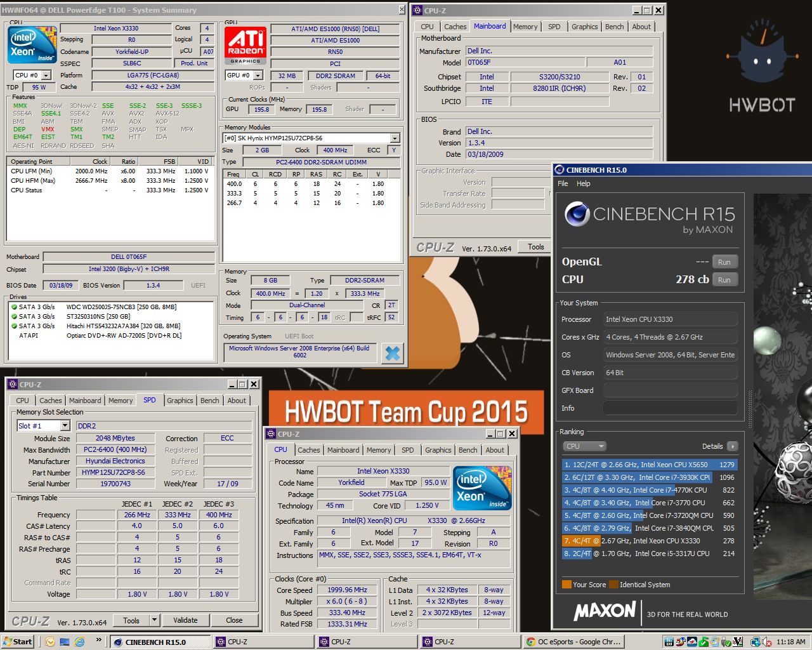The width and height of the screenshot is (812, 650).
Task: Click the Processor field in Cinebench
Action: (670, 319)
